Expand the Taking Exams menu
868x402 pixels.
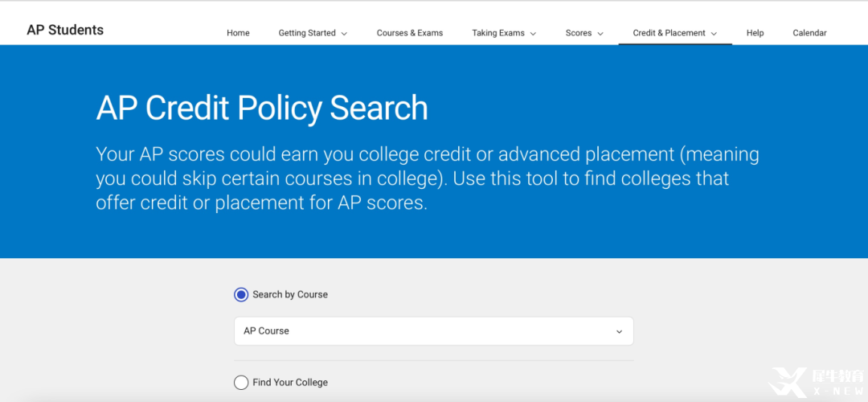pos(504,33)
